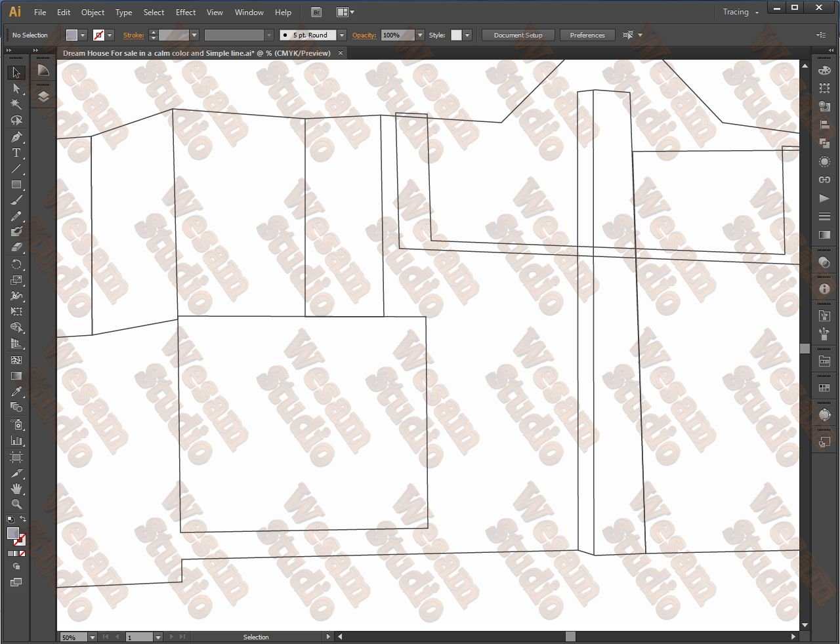Viewport: 840px width, 644px height.
Task: Open the graphic Style dropdown
Action: pyautogui.click(x=467, y=35)
